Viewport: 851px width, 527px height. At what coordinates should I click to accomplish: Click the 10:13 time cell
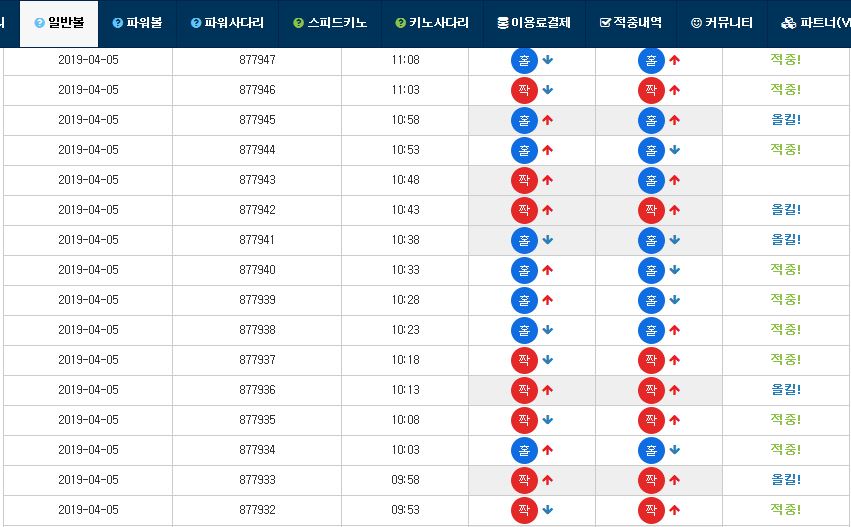click(405, 390)
